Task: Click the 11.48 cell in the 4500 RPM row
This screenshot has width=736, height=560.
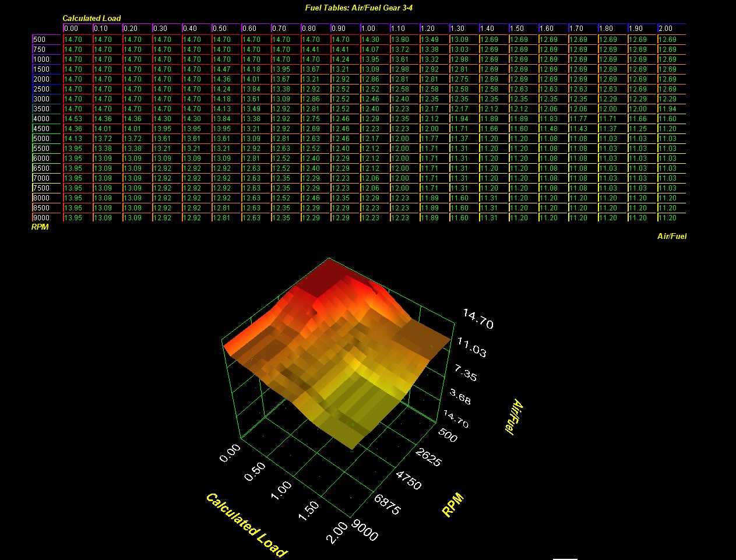Action: pyautogui.click(x=553, y=129)
